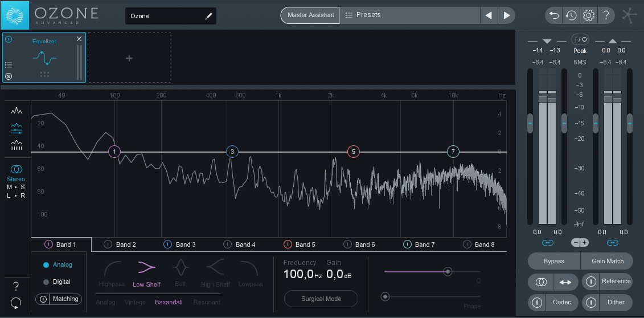Click the spectrum view icon at top of sidebar
644x318 pixels.
point(17,111)
